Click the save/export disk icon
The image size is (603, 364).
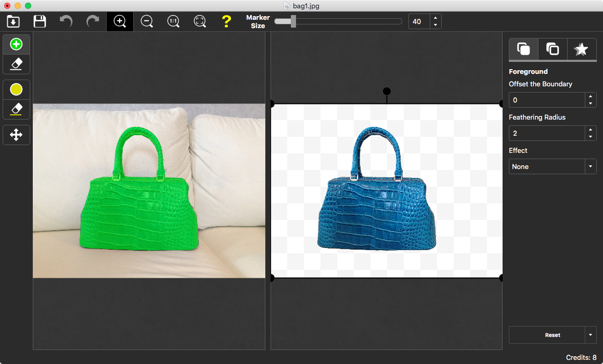pos(39,21)
